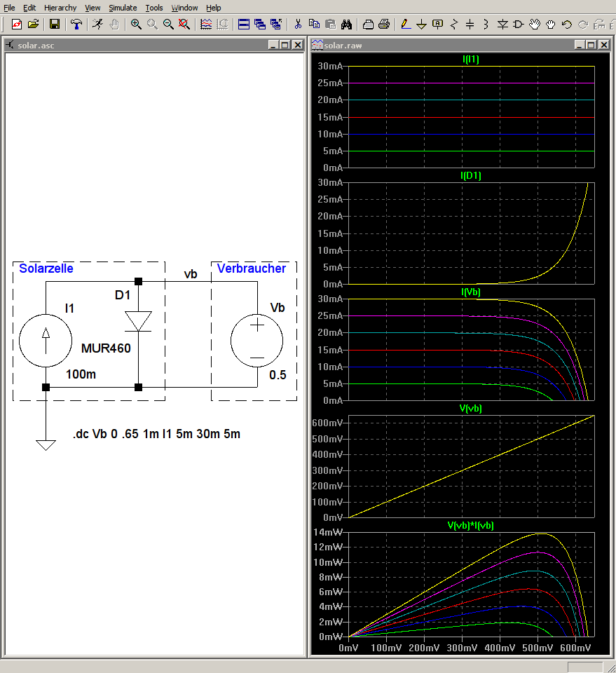The image size is (616, 673).
Task: Click the I1 current source symbol
Action: tap(46, 341)
